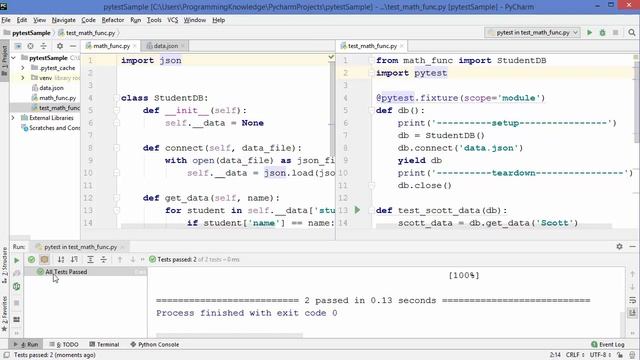Expand the venv folder

tap(23, 78)
